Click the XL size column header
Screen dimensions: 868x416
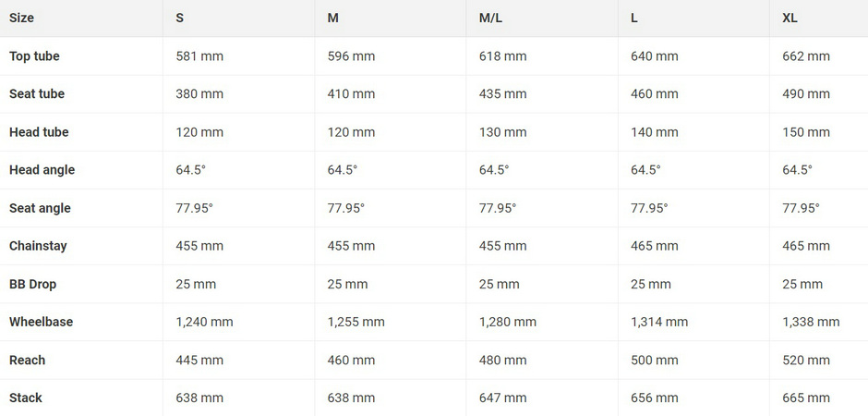click(x=790, y=18)
